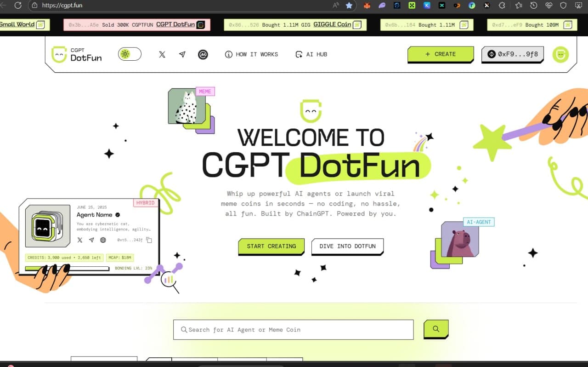Click the screenshot scissors icon
This screenshot has height=367, width=588.
(578, 6)
